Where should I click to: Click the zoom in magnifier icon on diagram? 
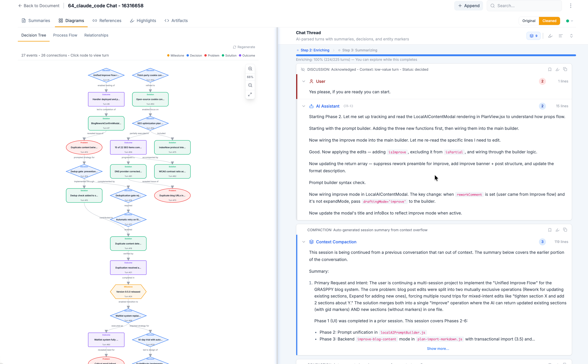coord(250,69)
